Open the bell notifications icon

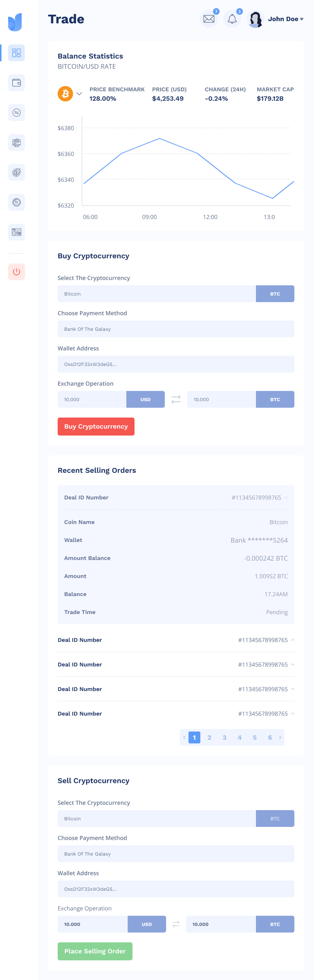pyautogui.click(x=232, y=19)
